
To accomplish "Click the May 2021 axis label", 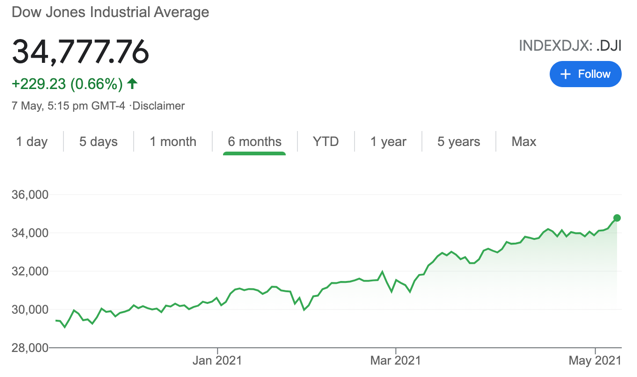I will [595, 360].
